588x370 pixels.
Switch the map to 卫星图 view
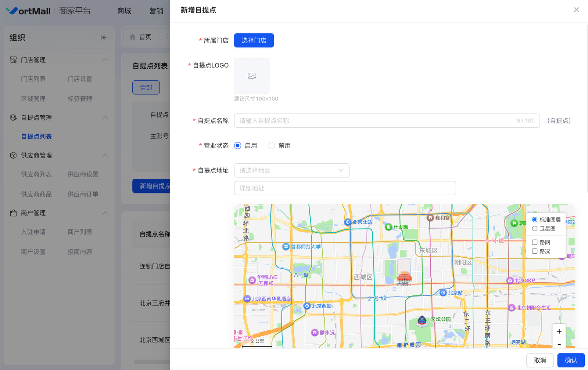(x=535, y=229)
